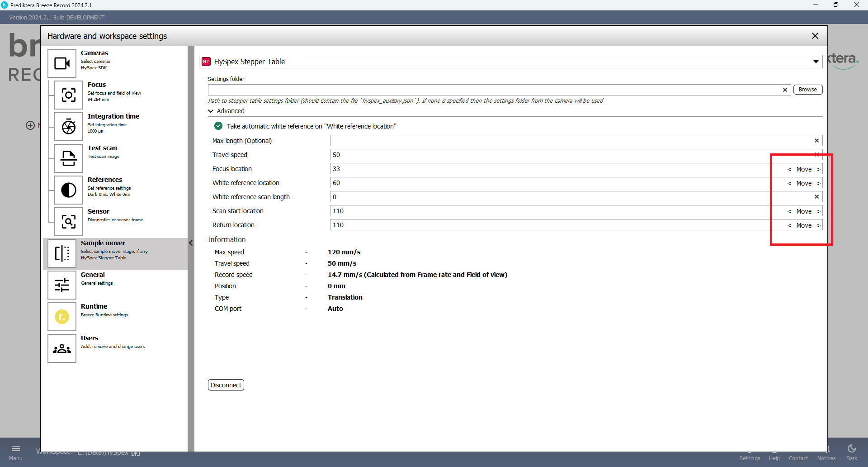Open the Menu in bottom bar
The width and height of the screenshot is (868, 467).
[x=16, y=452]
